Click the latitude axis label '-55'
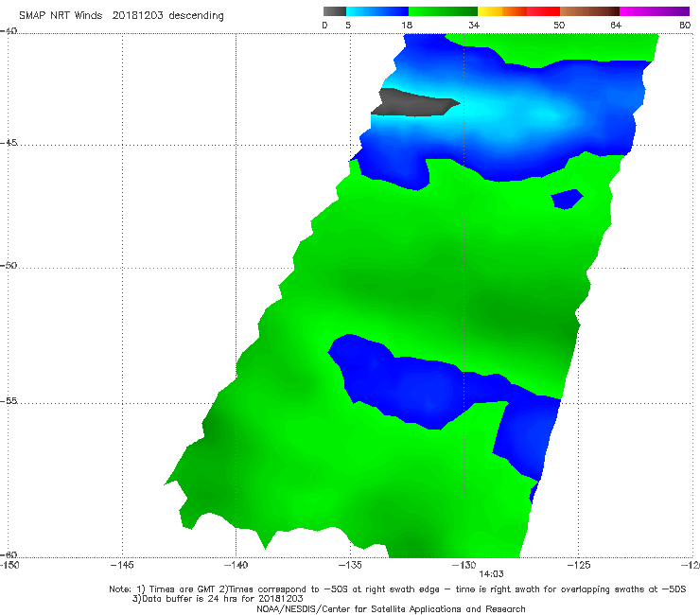Screen dimensions: 700x615 (9, 401)
